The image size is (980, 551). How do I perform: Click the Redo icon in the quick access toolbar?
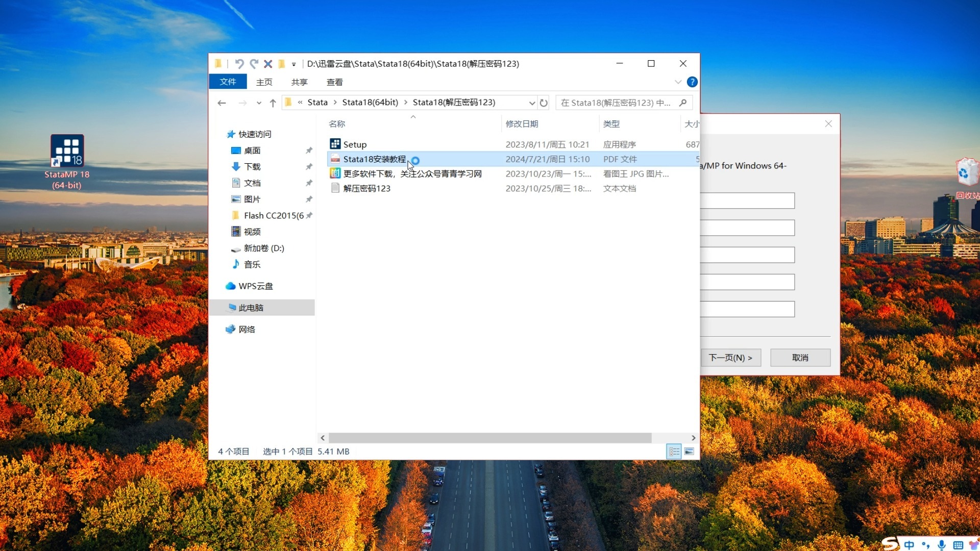254,63
